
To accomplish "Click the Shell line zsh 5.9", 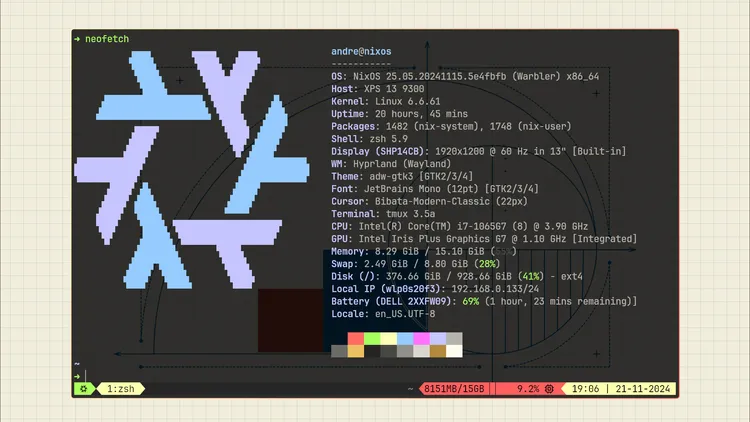I will [x=369, y=139].
